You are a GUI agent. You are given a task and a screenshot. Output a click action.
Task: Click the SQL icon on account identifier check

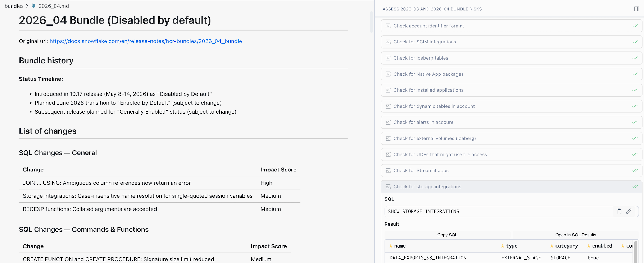point(388,26)
